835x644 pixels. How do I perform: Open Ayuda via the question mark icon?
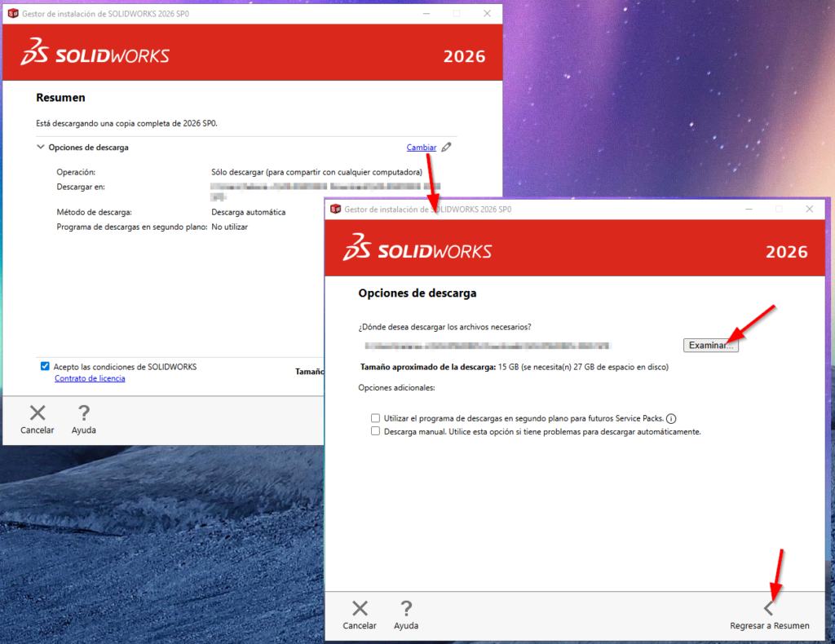point(405,607)
